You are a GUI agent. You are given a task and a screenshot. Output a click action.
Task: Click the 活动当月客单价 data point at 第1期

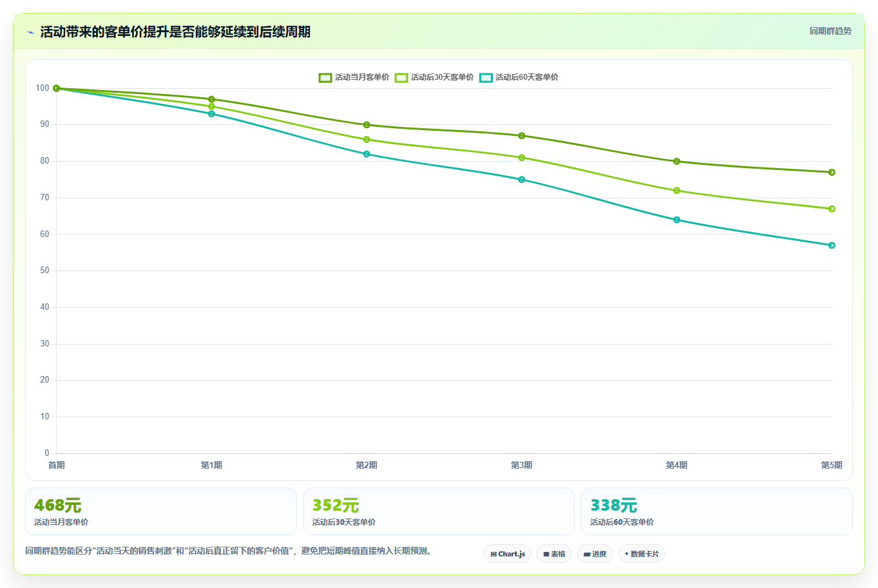tap(211, 99)
